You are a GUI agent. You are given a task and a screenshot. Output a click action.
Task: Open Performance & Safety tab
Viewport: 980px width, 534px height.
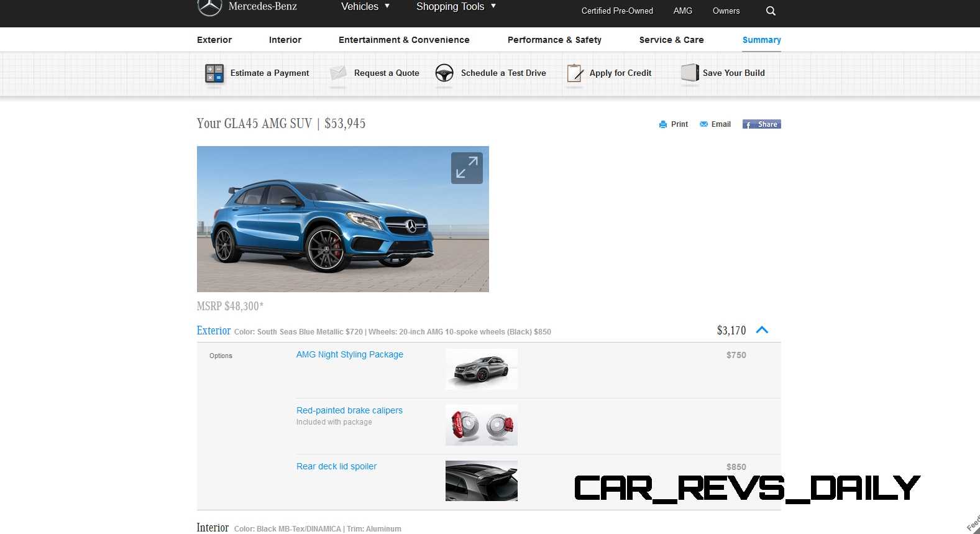point(554,40)
